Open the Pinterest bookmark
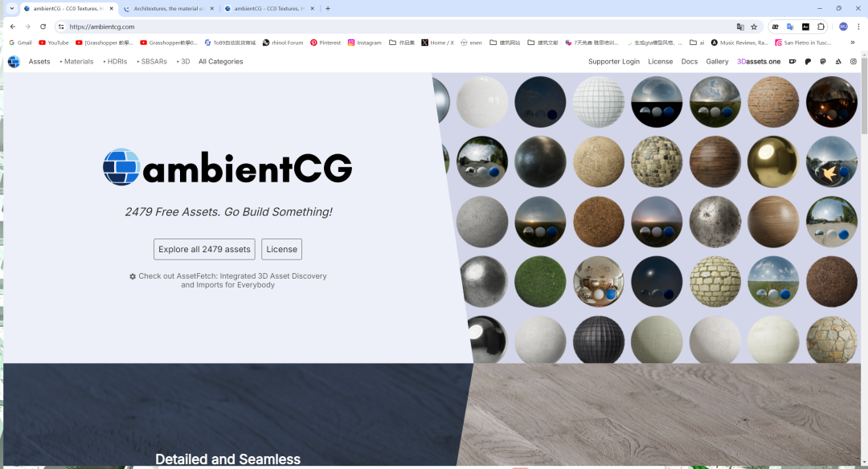The height and width of the screenshot is (469, 868). pyautogui.click(x=325, y=43)
